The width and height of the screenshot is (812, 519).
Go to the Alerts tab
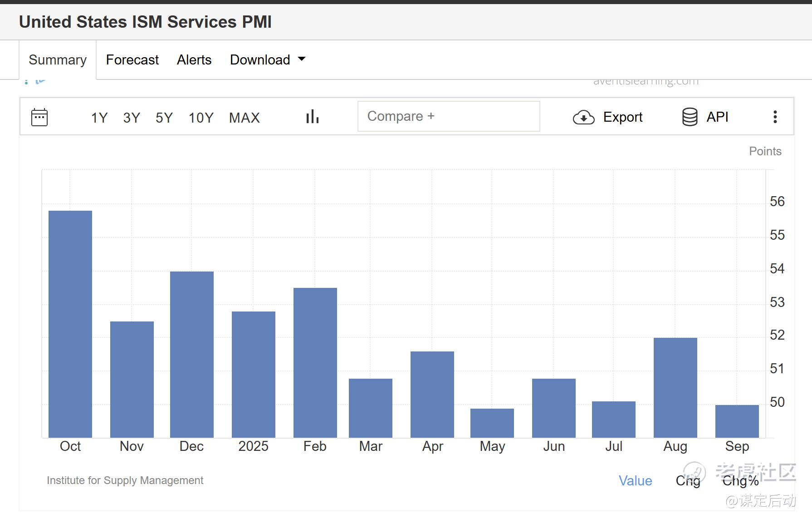(194, 60)
